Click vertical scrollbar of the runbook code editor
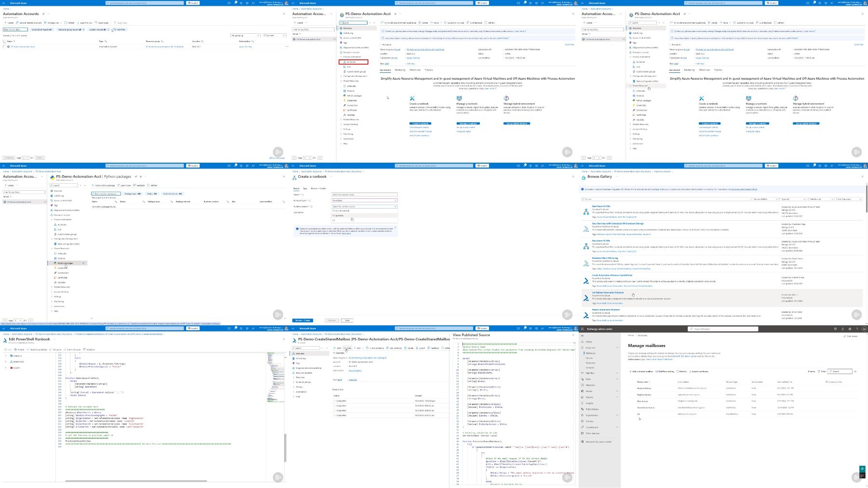Image resolution: width=868 pixels, height=488 pixels. [x=285, y=447]
